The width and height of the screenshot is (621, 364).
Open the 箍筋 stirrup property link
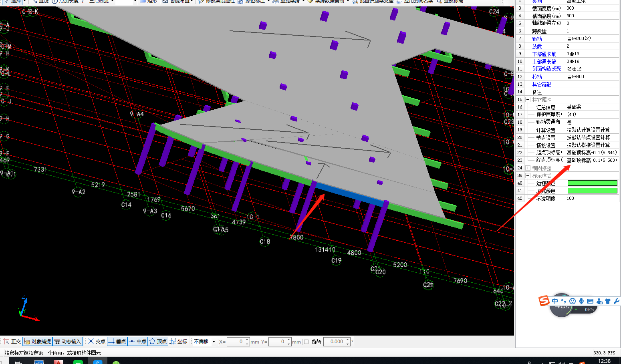click(537, 39)
